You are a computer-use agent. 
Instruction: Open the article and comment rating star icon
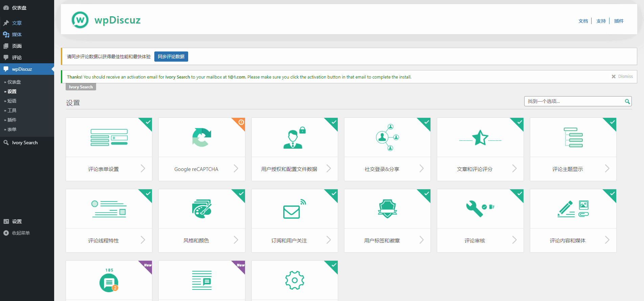click(x=480, y=137)
